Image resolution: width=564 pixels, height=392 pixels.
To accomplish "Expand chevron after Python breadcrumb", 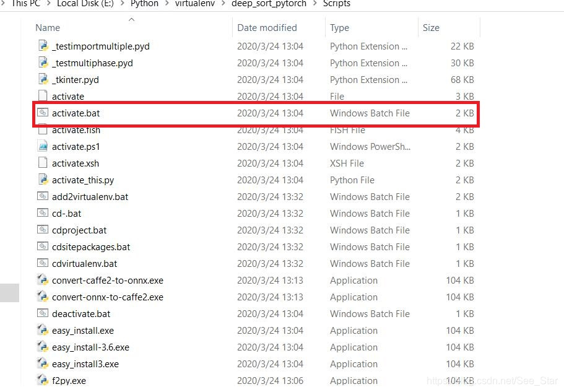I will 167,4.
